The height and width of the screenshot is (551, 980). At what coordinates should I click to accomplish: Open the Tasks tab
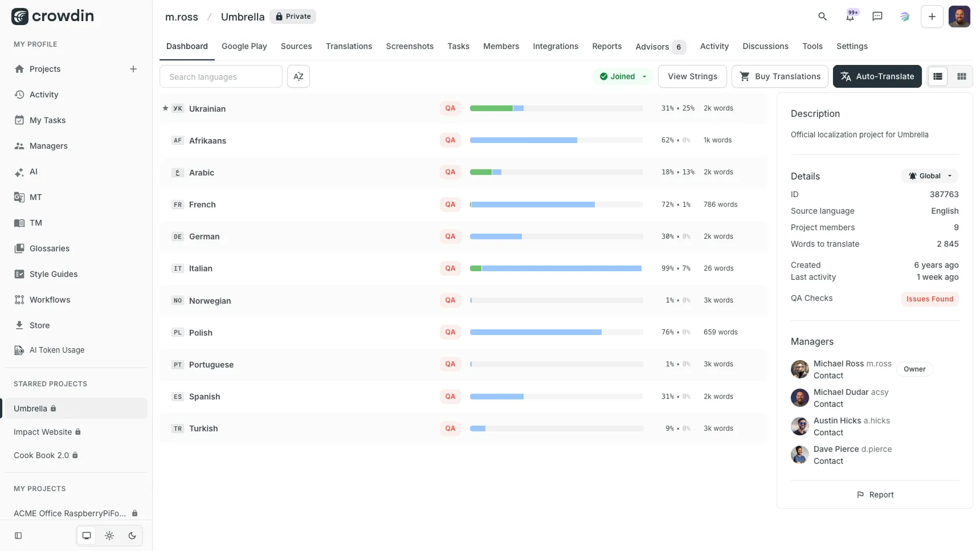tap(459, 46)
